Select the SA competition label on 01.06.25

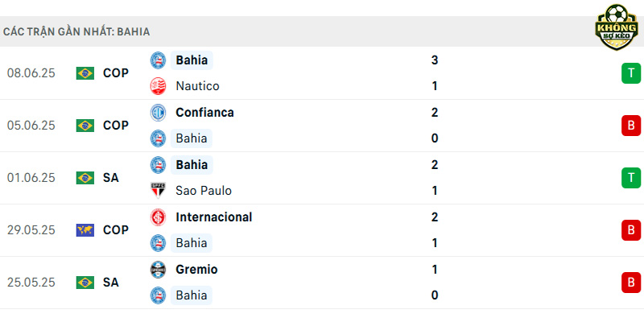point(111,178)
